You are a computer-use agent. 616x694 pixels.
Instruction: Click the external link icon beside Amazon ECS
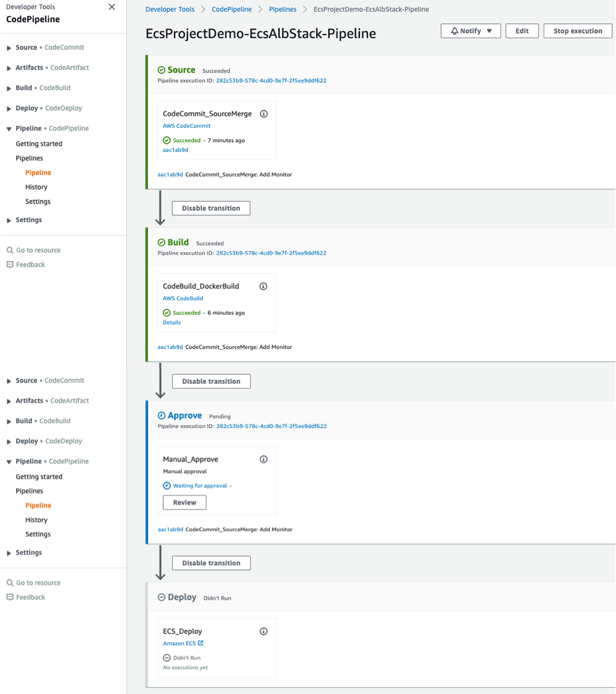pos(200,643)
